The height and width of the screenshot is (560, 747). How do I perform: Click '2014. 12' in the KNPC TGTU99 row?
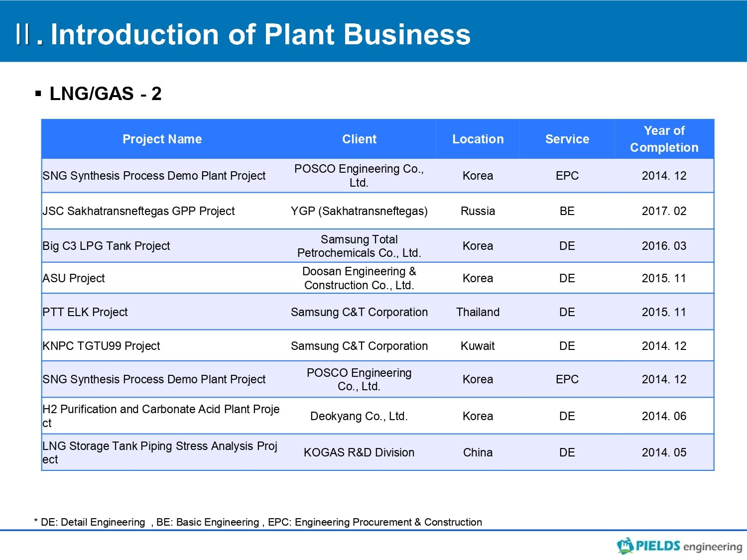click(x=664, y=346)
